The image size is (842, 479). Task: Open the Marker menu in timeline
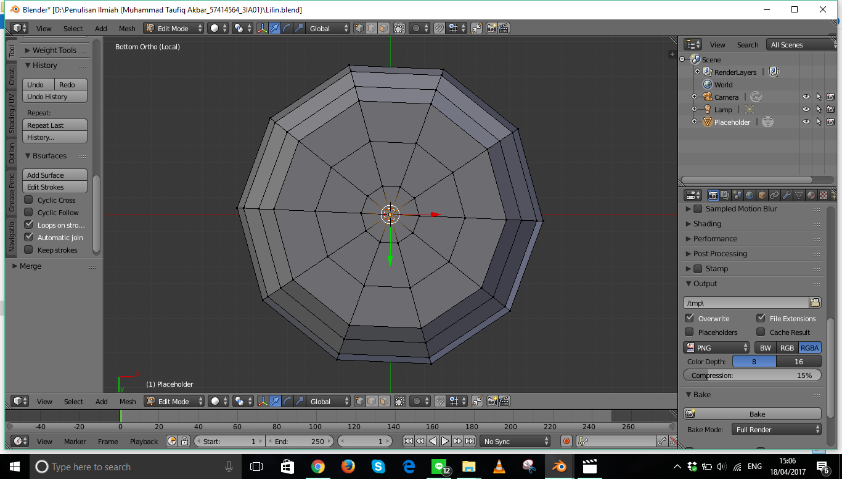[x=75, y=441]
